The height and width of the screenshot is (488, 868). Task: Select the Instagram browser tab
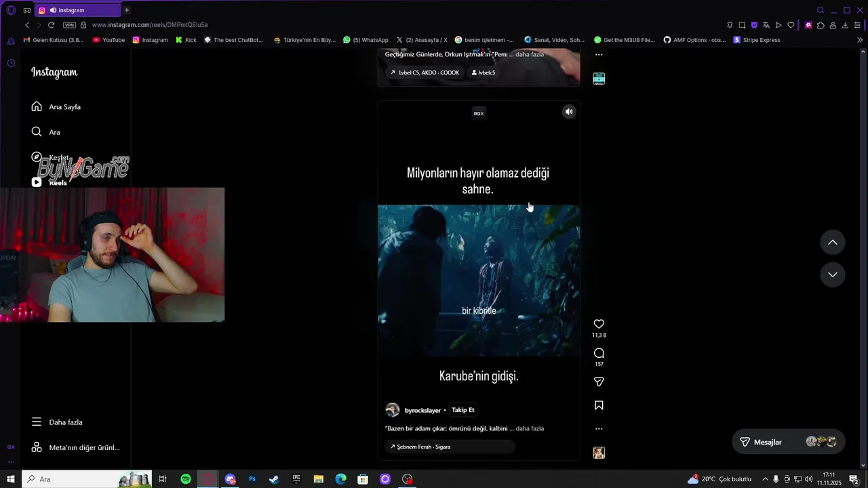click(x=77, y=10)
